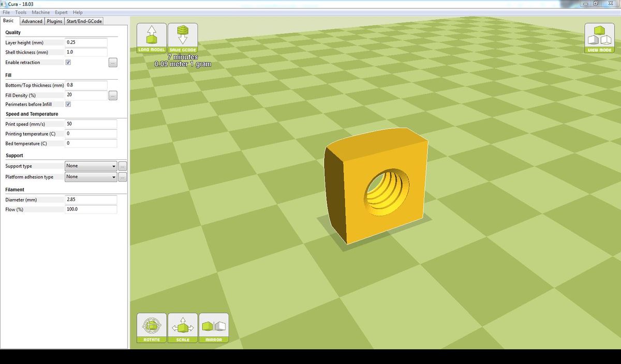Select the yellow square nut model
Viewport: 621px width, 364px height.
coord(377,185)
